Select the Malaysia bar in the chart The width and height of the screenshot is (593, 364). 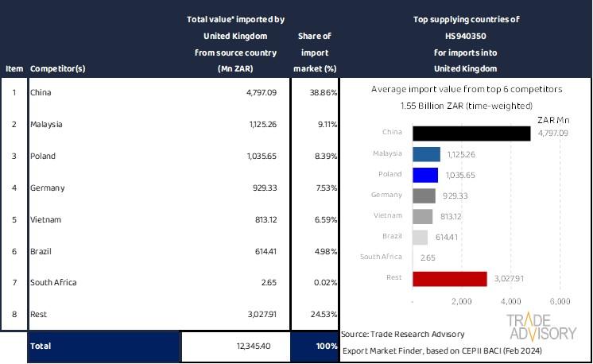(x=427, y=154)
